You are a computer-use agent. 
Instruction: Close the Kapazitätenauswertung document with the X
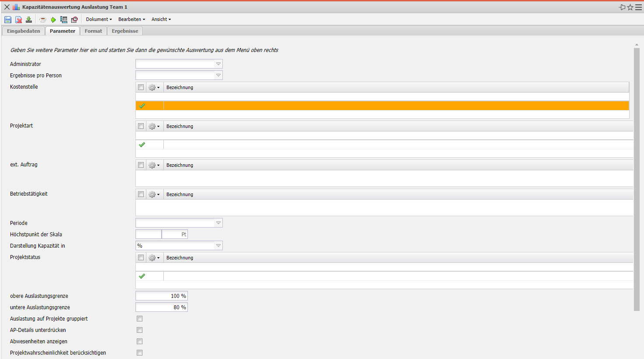[7, 7]
